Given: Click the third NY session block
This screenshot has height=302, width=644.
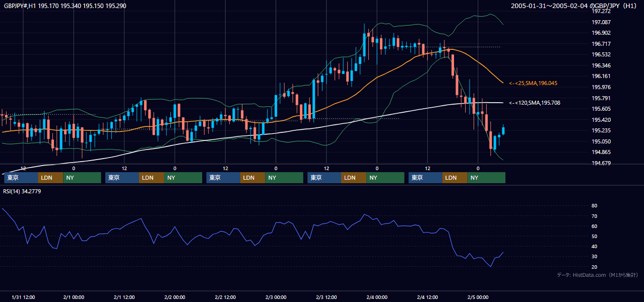Looking at the screenshot, I should pyautogui.click(x=284, y=178).
